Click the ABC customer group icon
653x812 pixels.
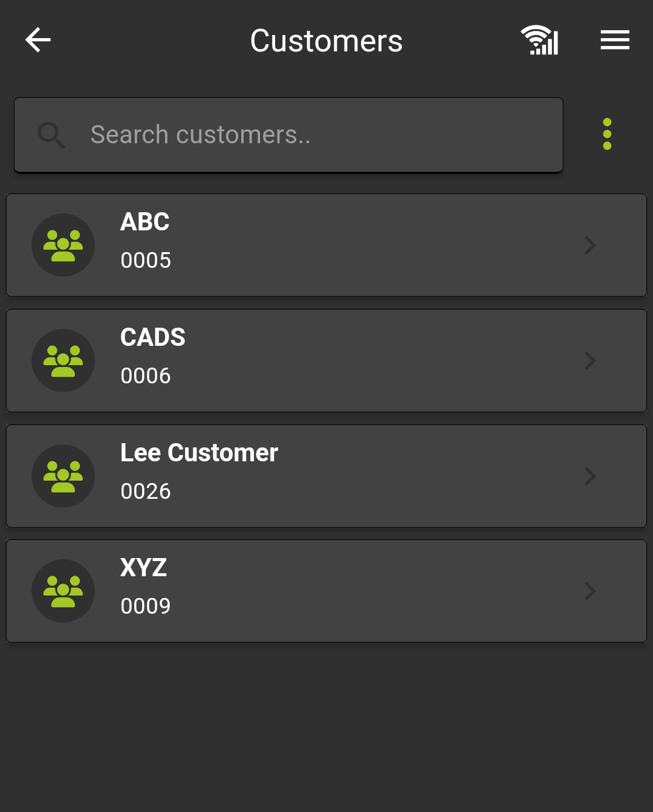pyautogui.click(x=63, y=245)
